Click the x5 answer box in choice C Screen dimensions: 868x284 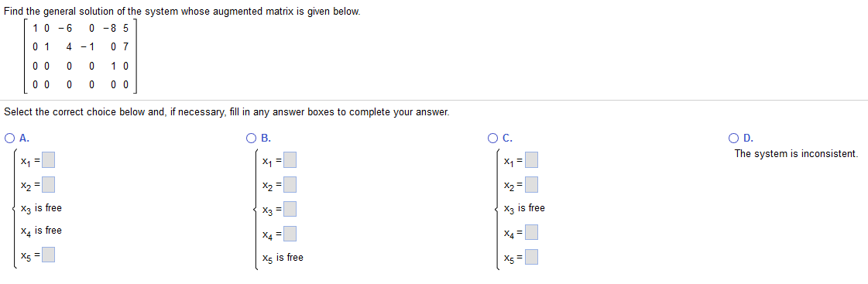tap(532, 258)
